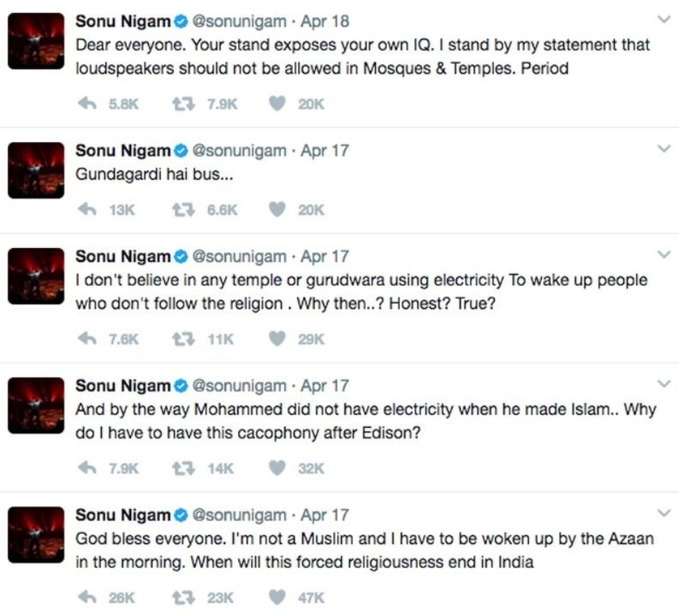Reply to the Azaan forced religiousness tweet
The height and width of the screenshot is (616, 679).
87,597
